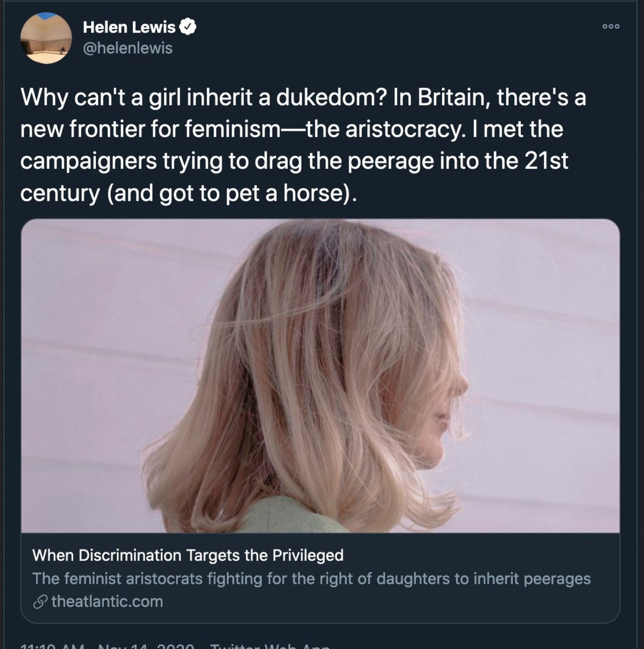Screen dimensions: 644x649
Task: Open the tweet's more options menu
Action: (612, 26)
